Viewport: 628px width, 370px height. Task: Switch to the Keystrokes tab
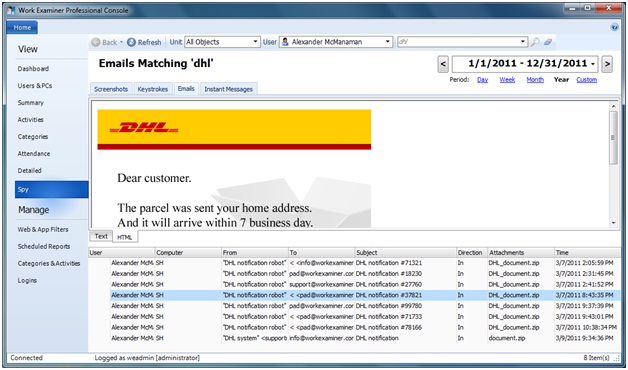pyautogui.click(x=153, y=89)
